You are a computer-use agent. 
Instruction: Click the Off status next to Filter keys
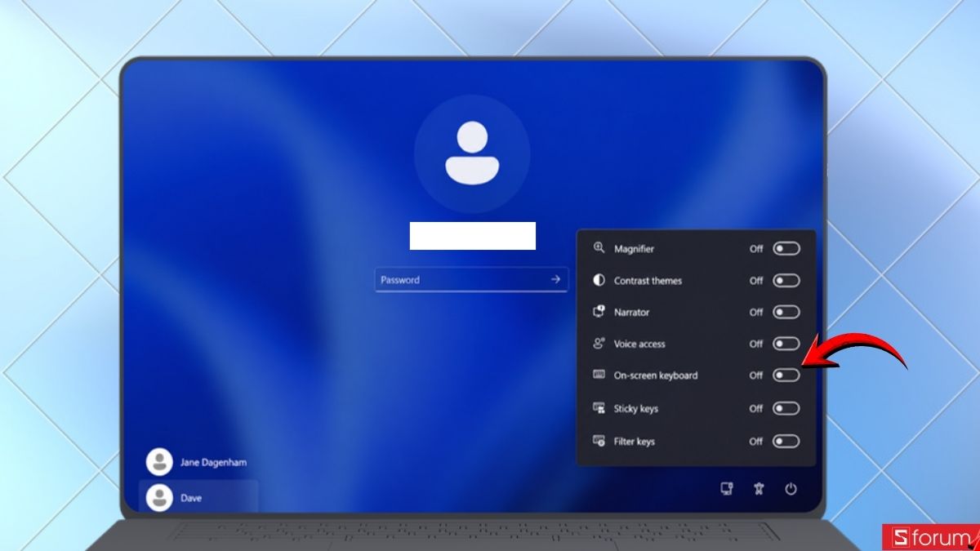tap(756, 441)
